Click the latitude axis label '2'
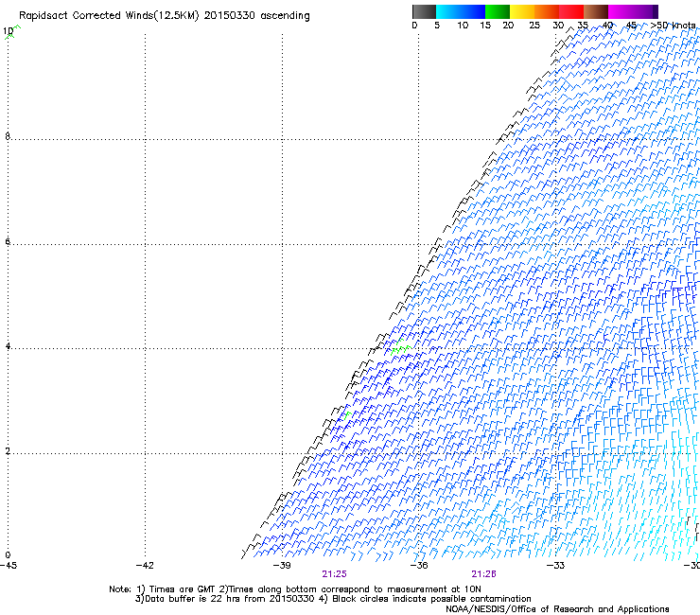 tap(8, 451)
